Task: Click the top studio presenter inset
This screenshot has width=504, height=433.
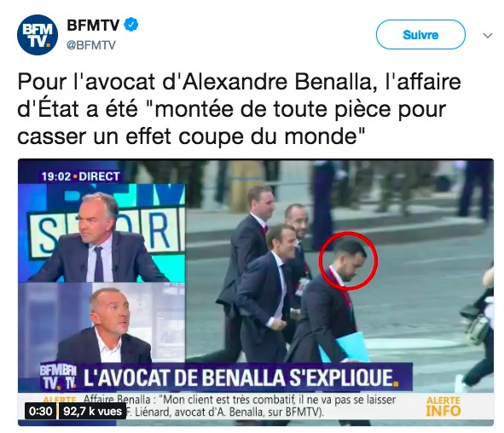Action: click(x=101, y=233)
